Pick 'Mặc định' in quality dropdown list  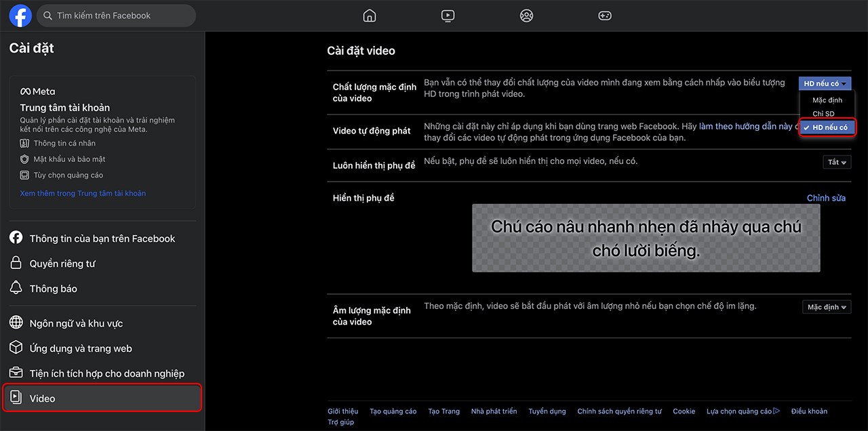[827, 100]
